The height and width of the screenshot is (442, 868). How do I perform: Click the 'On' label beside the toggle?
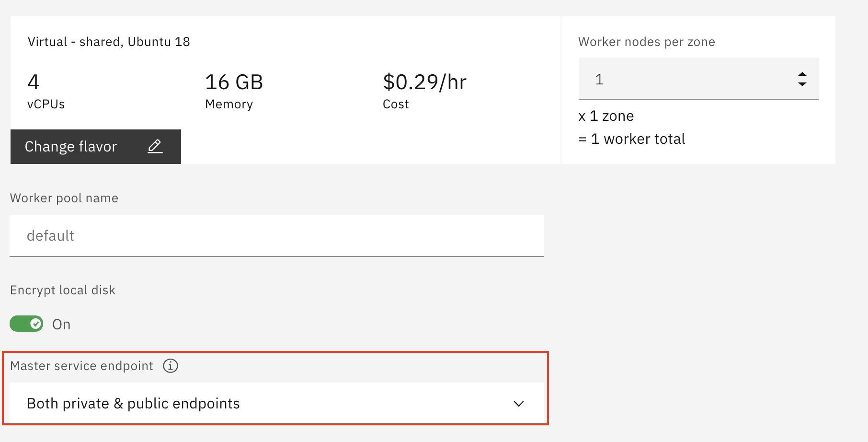61,325
